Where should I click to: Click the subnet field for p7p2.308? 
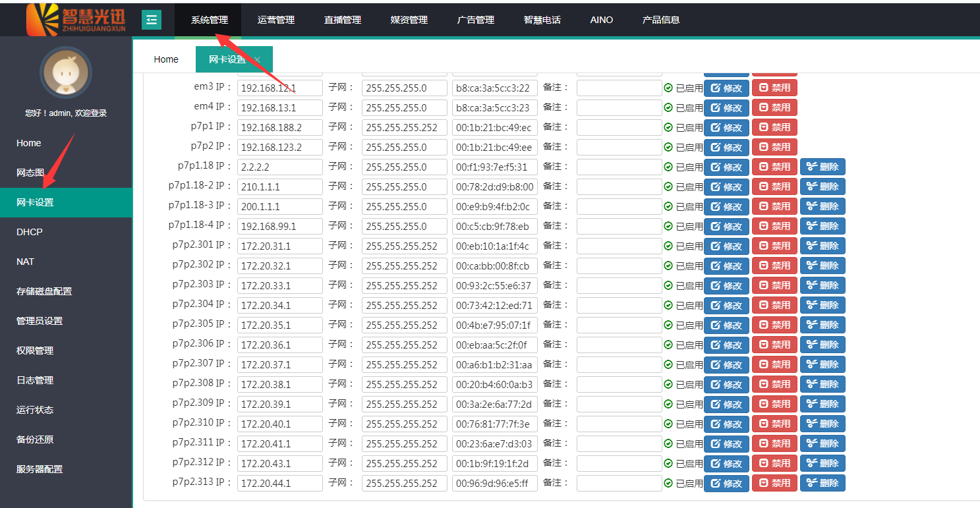(x=404, y=385)
